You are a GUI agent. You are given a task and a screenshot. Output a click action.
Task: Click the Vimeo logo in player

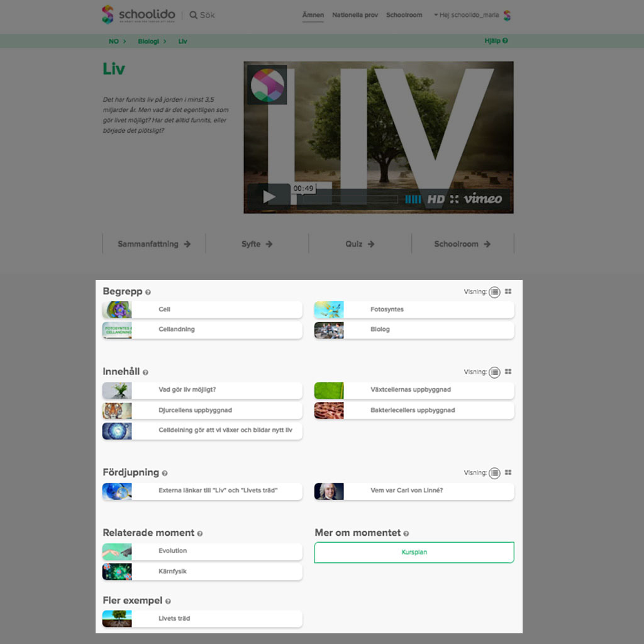(x=483, y=199)
